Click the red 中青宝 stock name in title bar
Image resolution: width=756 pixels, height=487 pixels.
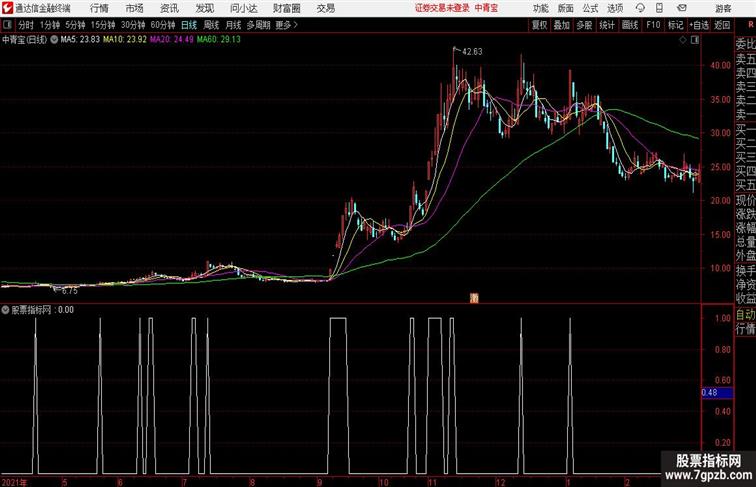pyautogui.click(x=486, y=8)
